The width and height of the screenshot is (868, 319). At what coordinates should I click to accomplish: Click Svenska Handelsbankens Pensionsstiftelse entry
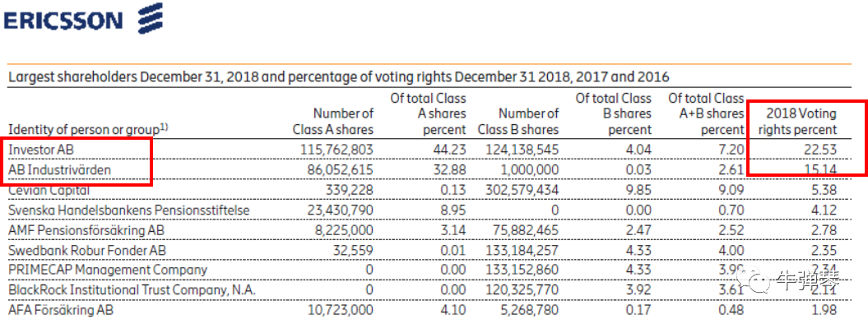point(129,210)
